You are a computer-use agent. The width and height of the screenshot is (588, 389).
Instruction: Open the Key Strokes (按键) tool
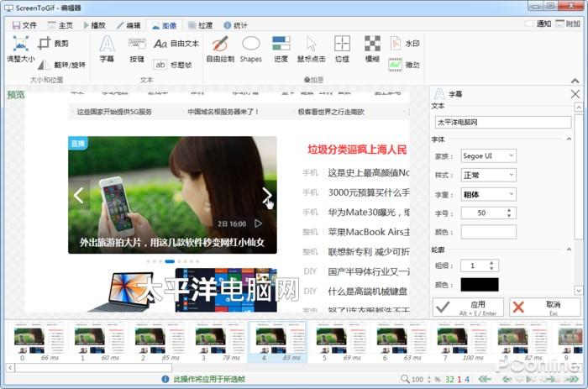137,49
